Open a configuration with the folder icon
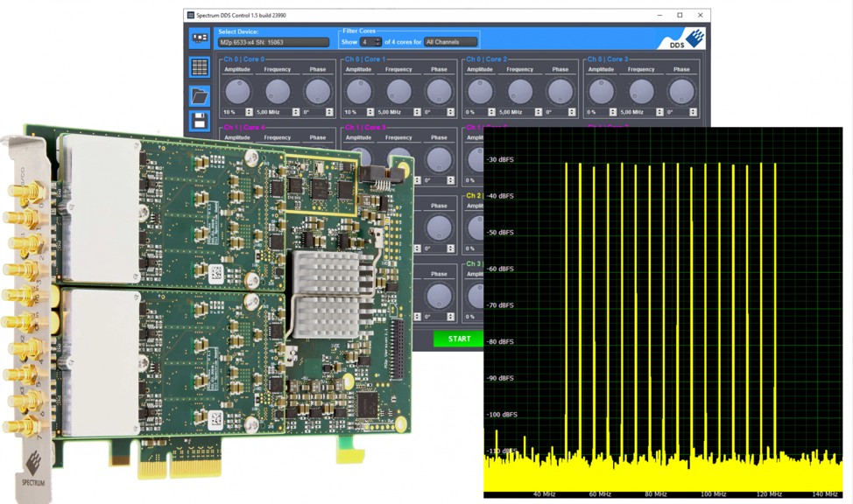The width and height of the screenshot is (853, 504). [x=200, y=96]
